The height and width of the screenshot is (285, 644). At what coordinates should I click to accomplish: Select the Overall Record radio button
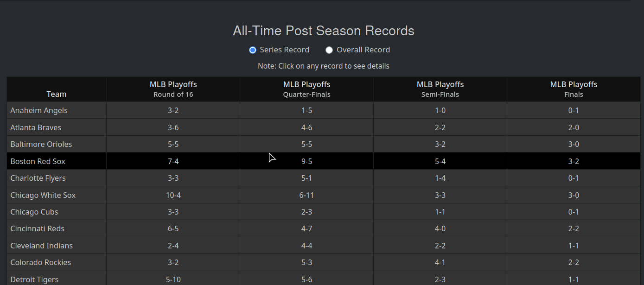pyautogui.click(x=329, y=50)
